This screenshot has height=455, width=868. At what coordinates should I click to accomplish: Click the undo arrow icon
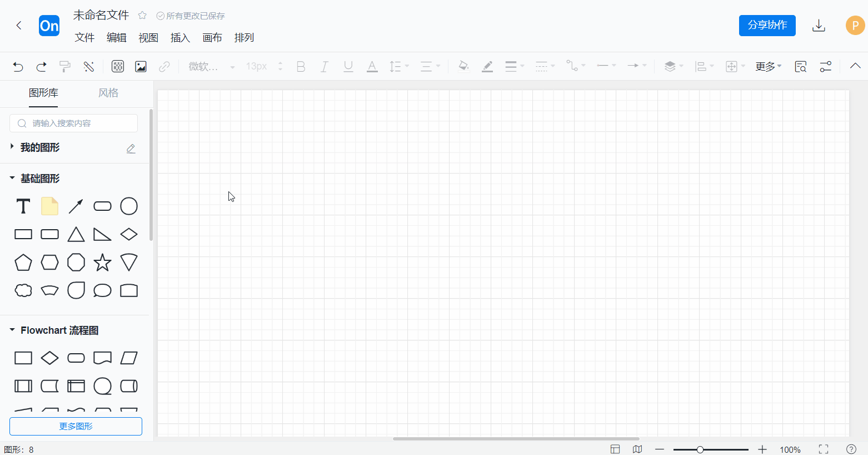click(18, 67)
